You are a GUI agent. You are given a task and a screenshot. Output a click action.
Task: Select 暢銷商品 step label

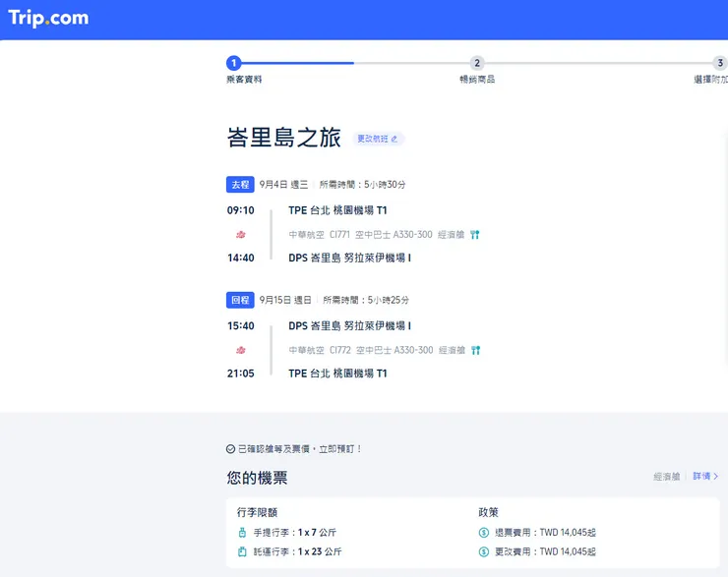tap(477, 80)
